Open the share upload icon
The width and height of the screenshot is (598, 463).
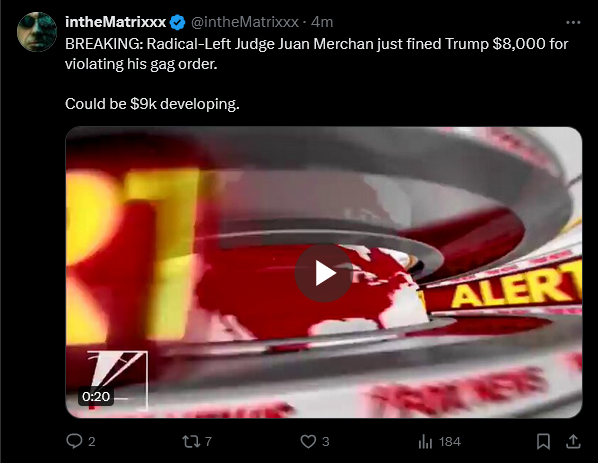(573, 441)
